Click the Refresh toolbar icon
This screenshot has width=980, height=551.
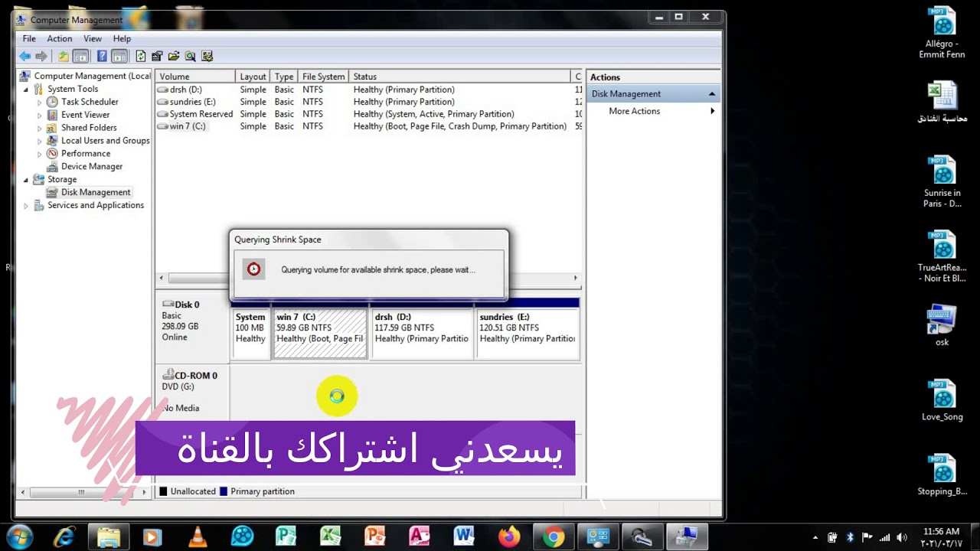pyautogui.click(x=141, y=56)
